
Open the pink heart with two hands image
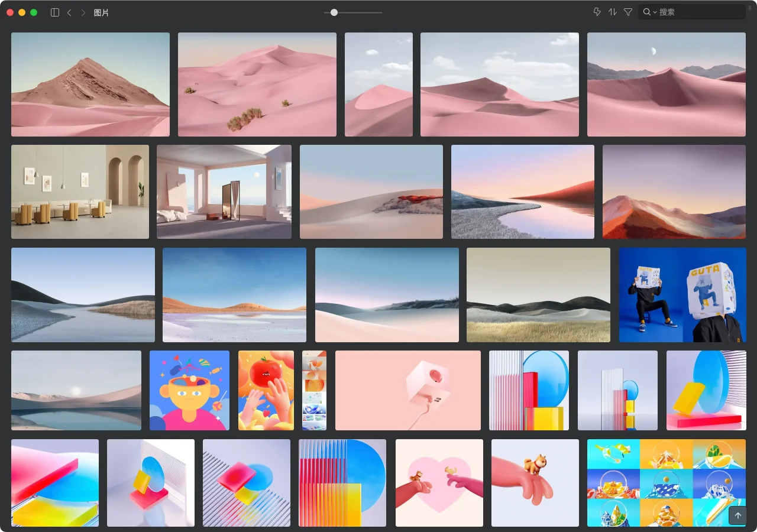[439, 483]
